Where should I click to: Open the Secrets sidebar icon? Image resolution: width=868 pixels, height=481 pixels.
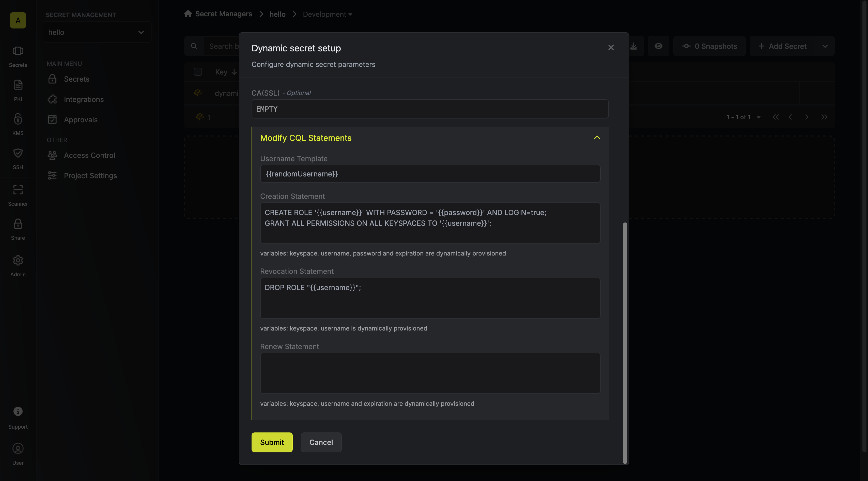point(18,51)
